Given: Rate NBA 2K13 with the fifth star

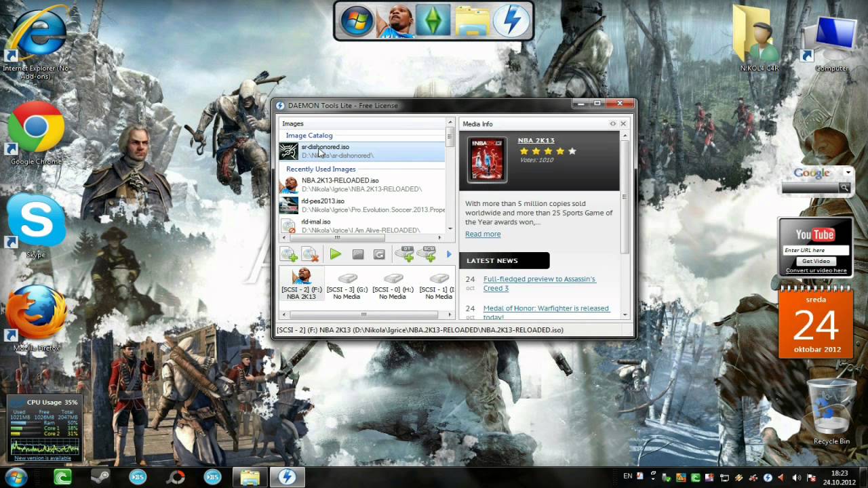Looking at the screenshot, I should (x=572, y=151).
